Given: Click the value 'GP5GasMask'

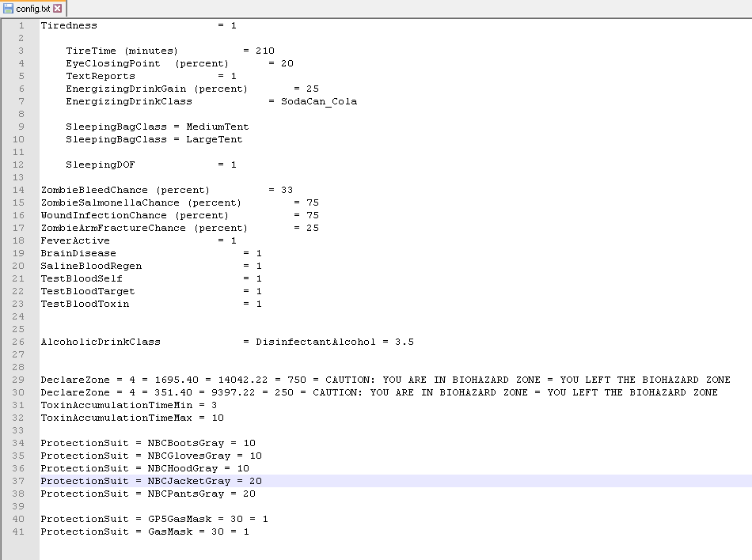Looking at the screenshot, I should pyautogui.click(x=180, y=520).
